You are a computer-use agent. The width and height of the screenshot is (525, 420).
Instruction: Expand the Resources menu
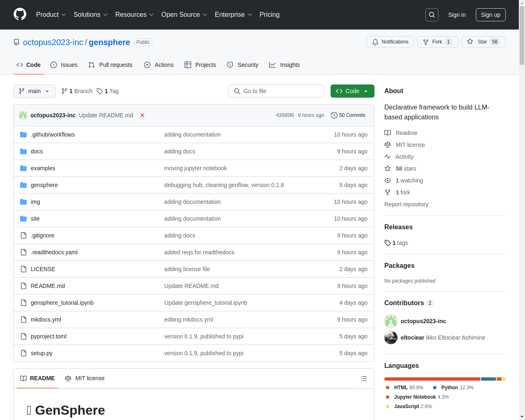135,15
